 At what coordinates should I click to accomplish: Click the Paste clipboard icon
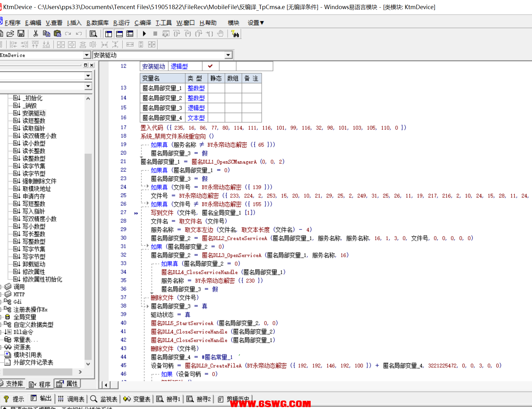[57, 34]
